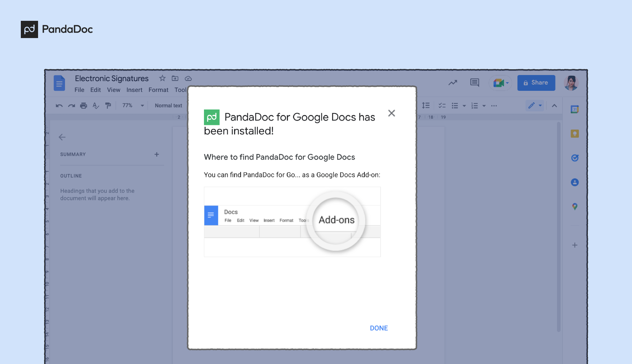Open the Google account avatar

[x=571, y=83]
